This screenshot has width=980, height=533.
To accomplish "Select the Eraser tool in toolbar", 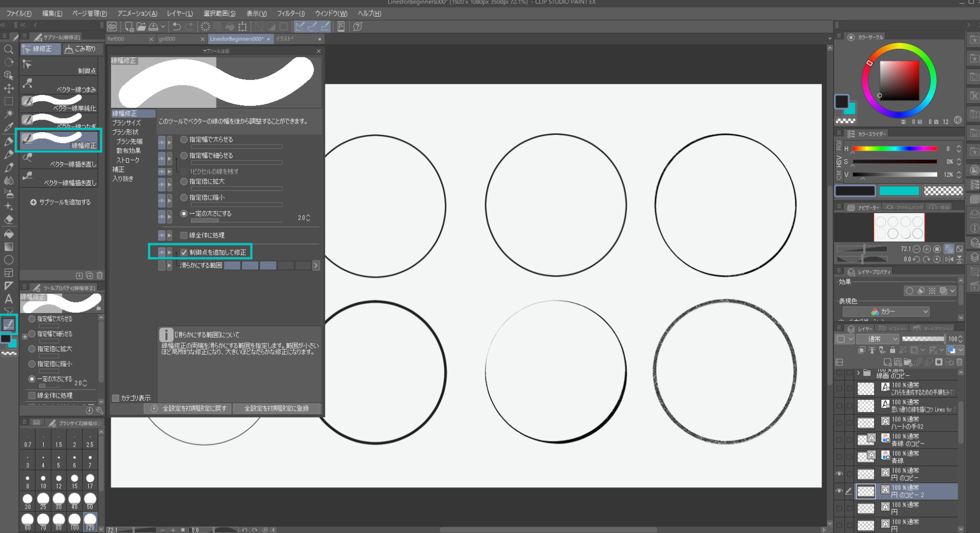I will (x=9, y=220).
